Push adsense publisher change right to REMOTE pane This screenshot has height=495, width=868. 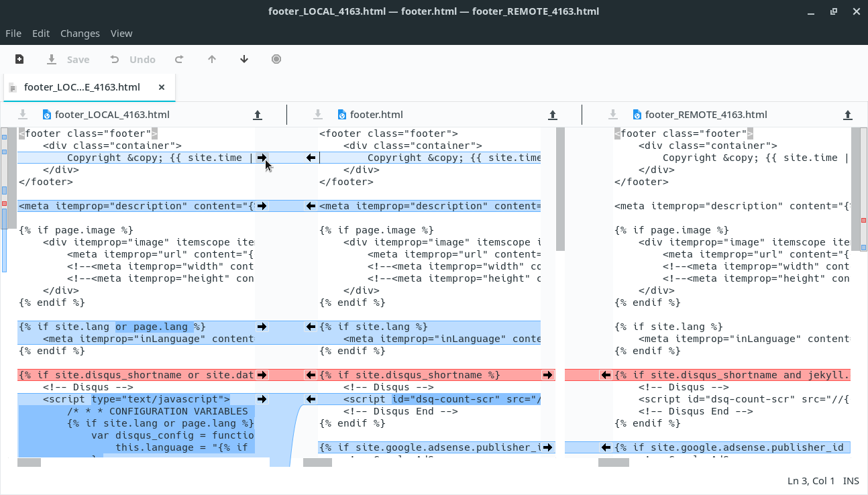coord(548,447)
